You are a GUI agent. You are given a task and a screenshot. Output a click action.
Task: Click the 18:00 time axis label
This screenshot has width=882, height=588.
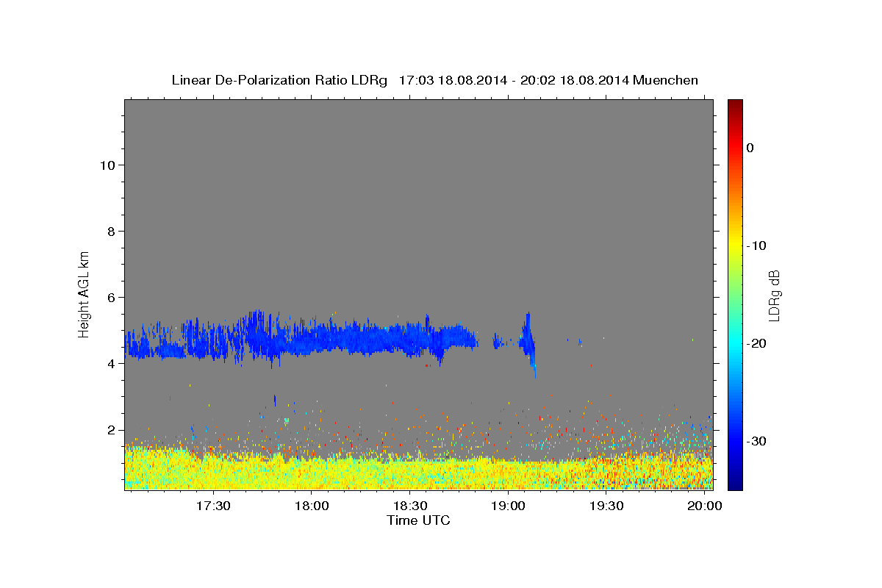coord(312,506)
